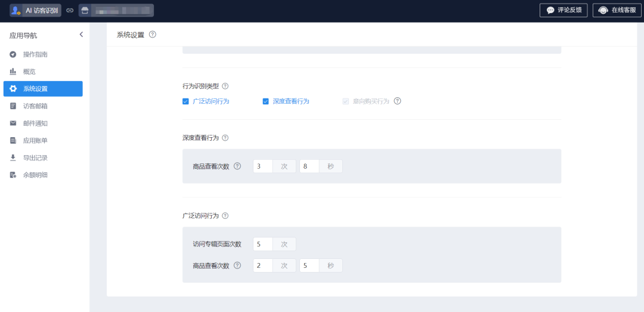Click the 访问专辑页面次数 label
The image size is (644, 312).
(x=217, y=244)
